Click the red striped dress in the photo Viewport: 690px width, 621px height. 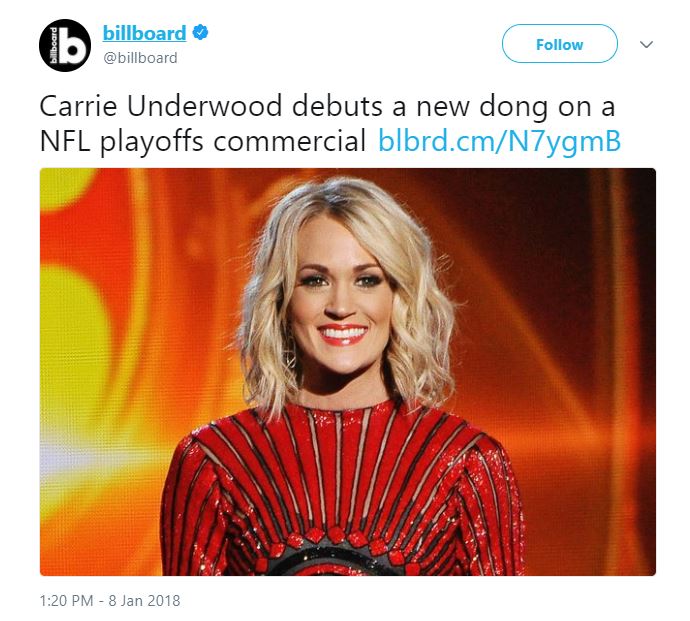343,489
